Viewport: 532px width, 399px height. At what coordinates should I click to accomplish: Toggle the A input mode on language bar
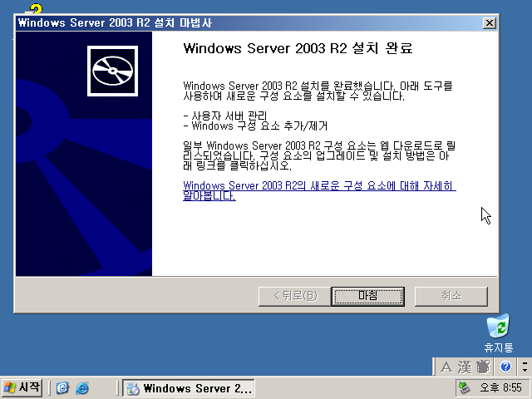[446, 367]
